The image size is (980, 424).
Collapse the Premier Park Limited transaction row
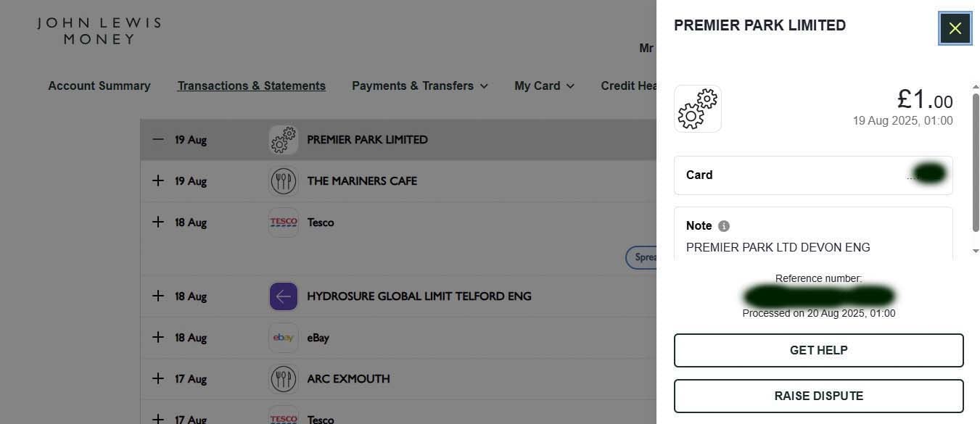(x=158, y=139)
